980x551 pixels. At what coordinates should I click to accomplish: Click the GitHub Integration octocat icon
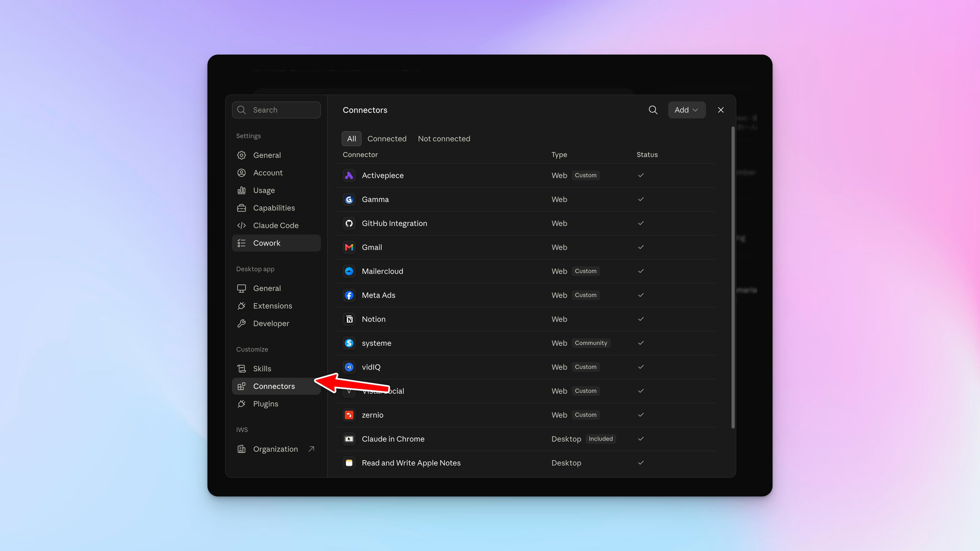(349, 223)
